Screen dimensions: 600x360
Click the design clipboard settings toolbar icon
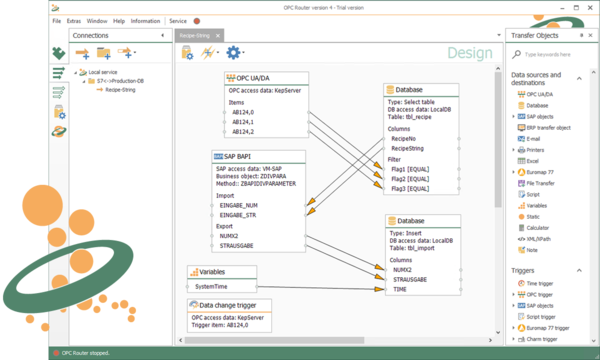pos(187,53)
